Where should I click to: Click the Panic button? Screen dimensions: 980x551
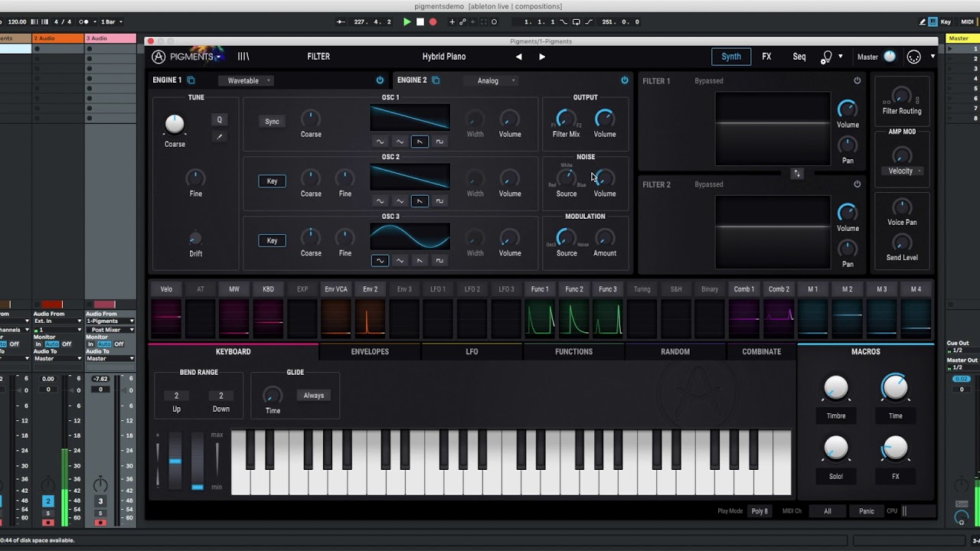click(x=867, y=511)
